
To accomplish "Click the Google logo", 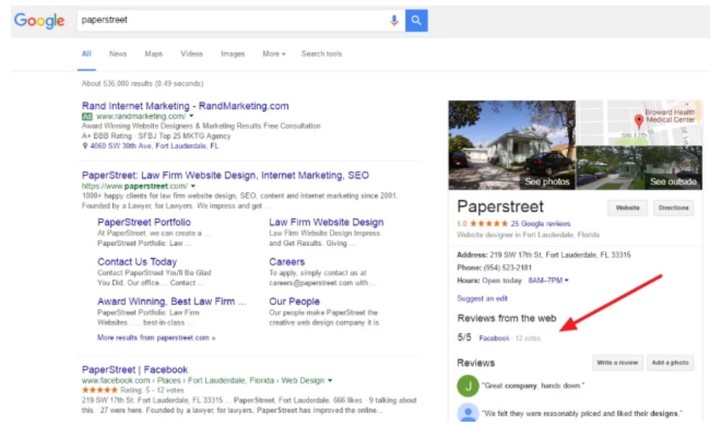I will [x=39, y=20].
